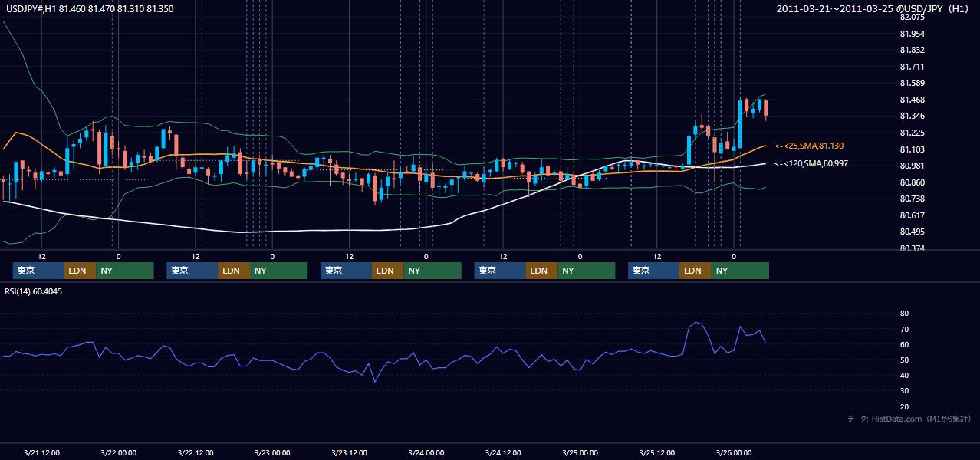Click the 80.617 price axis label

(x=912, y=215)
